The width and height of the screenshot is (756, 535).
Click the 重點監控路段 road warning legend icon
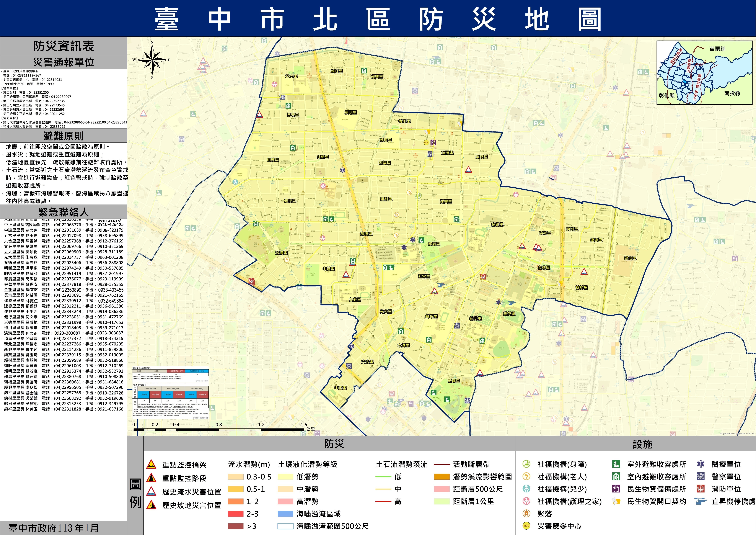[151, 478]
